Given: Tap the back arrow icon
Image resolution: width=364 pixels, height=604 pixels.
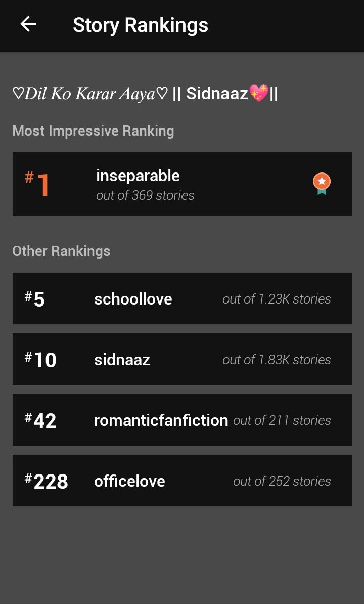Looking at the screenshot, I should click(x=28, y=24).
